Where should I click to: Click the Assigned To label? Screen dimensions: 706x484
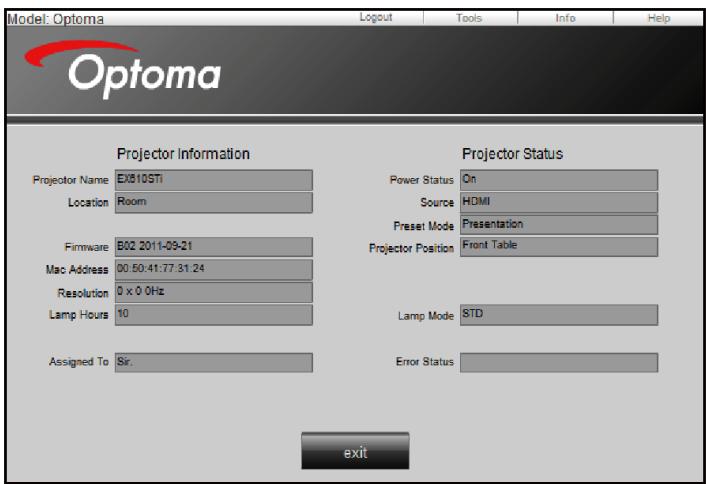coord(79,362)
